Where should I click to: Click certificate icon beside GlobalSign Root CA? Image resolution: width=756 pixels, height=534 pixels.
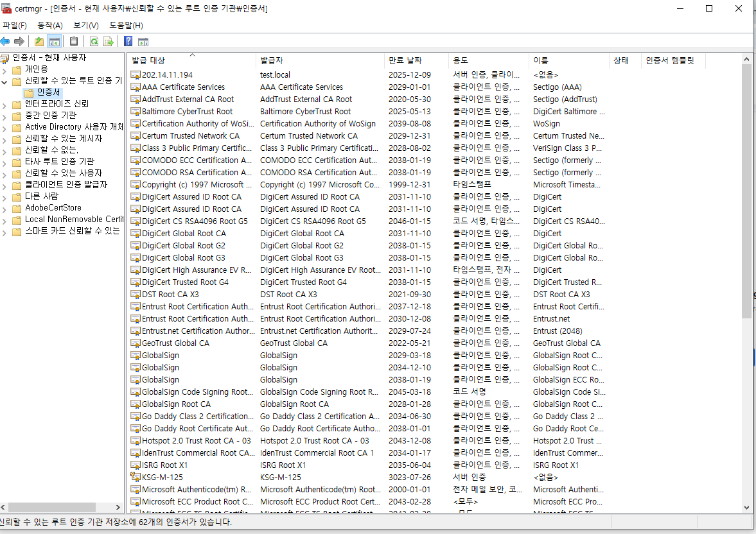click(x=136, y=404)
